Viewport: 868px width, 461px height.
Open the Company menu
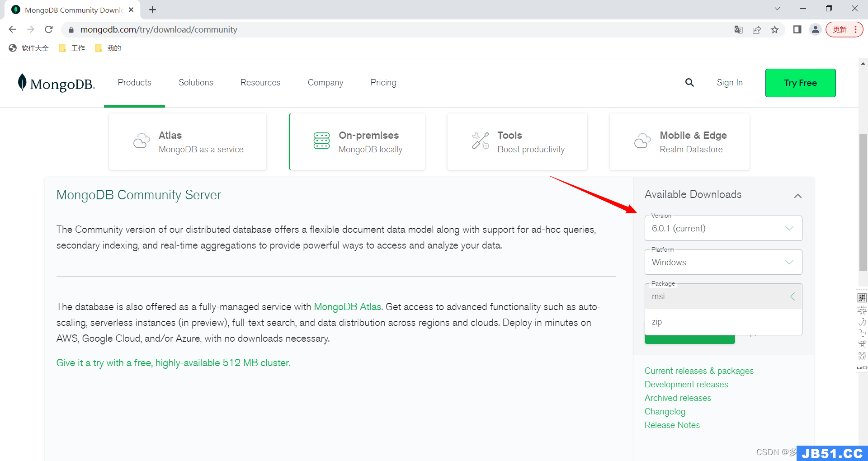[325, 83]
